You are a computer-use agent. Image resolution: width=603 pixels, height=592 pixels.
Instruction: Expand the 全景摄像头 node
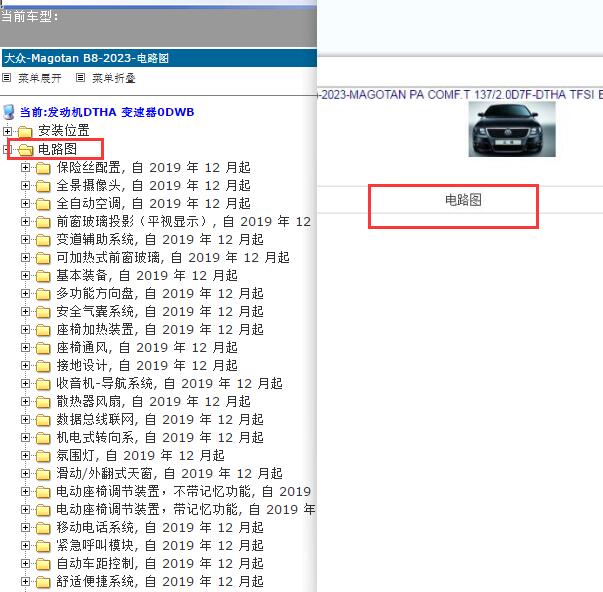pyautogui.click(x=25, y=185)
